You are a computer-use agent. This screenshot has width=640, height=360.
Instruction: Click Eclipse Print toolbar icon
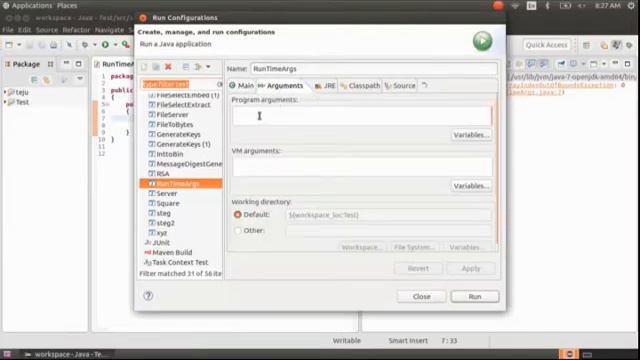pyautogui.click(x=53, y=45)
